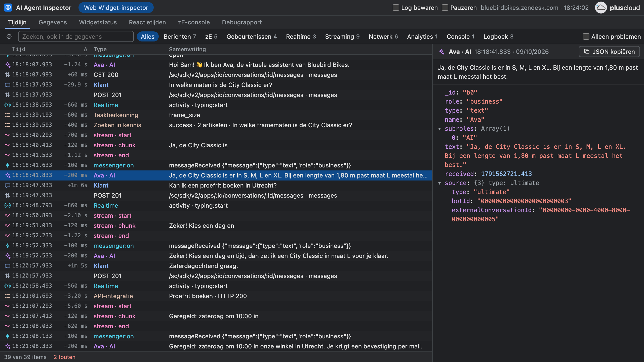Image resolution: width=644 pixels, height=362 pixels.
Task: Click the Zoeken search input field
Action: coord(76,36)
